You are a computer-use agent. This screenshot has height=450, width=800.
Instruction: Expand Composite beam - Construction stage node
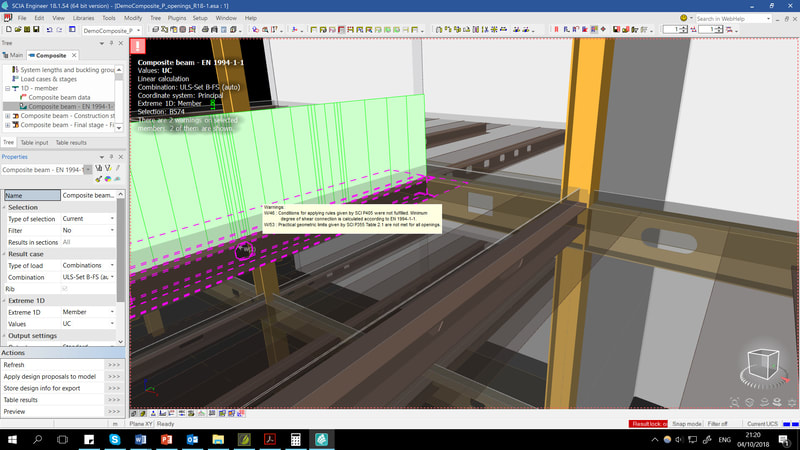(x=8, y=116)
